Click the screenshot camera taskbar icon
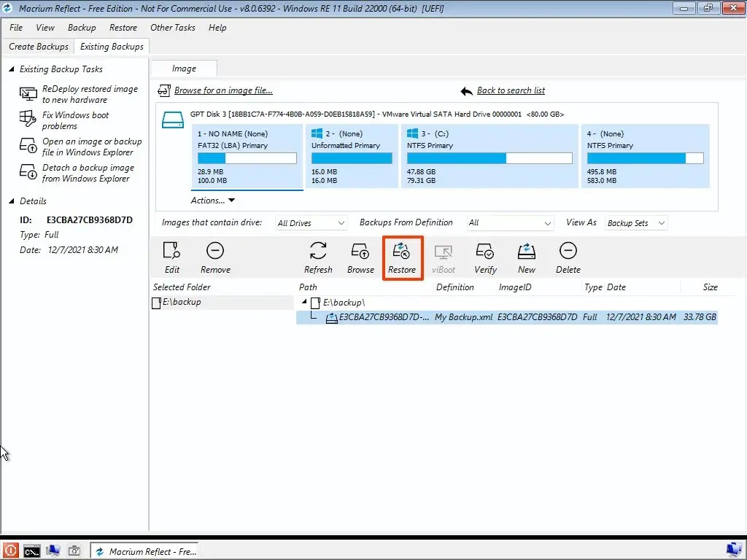Screen dimensions: 747x560 [74, 551]
